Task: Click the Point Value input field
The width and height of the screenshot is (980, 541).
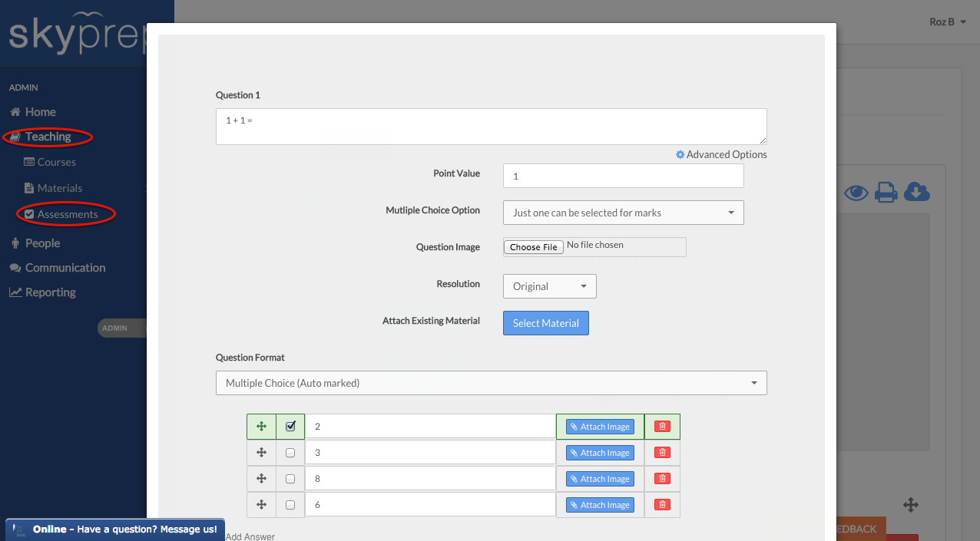Action: click(x=623, y=176)
